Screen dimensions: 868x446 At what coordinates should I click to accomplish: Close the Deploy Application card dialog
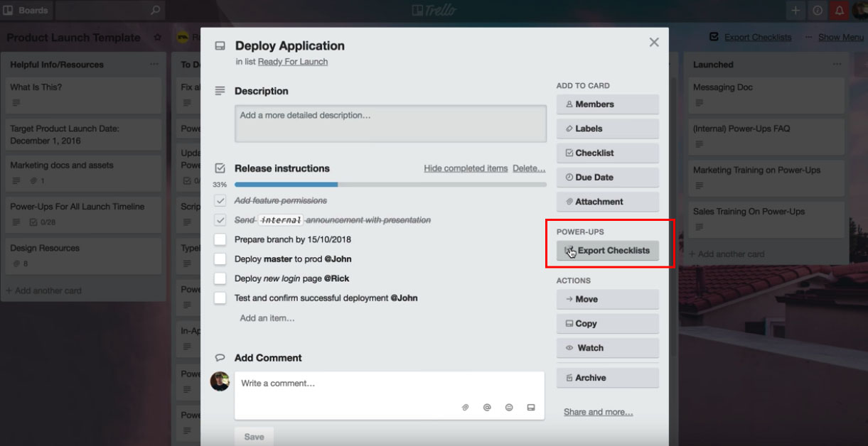tap(654, 43)
